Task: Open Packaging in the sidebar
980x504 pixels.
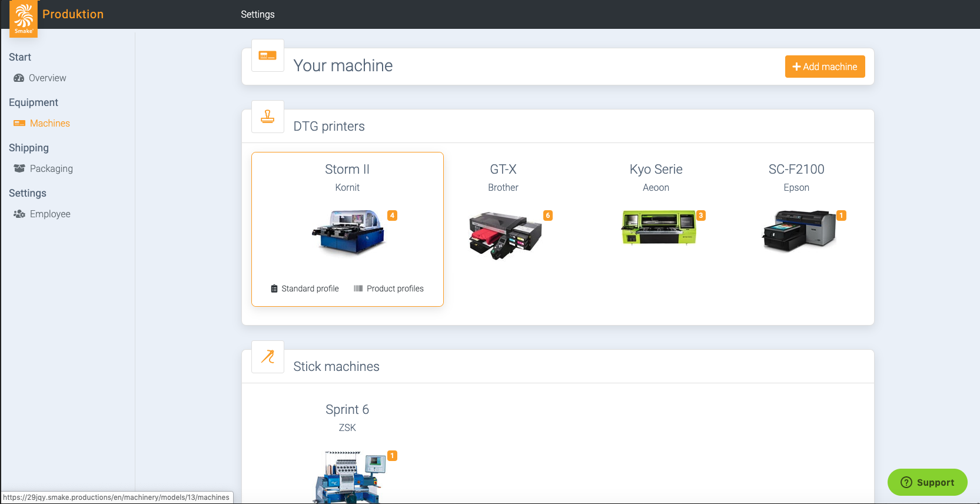Action: coord(52,168)
